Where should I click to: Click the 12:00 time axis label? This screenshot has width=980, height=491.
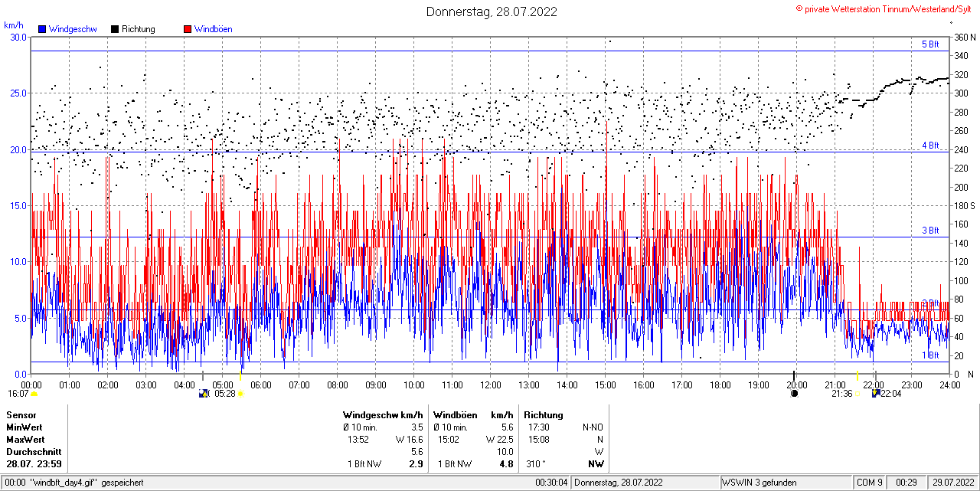491,385
